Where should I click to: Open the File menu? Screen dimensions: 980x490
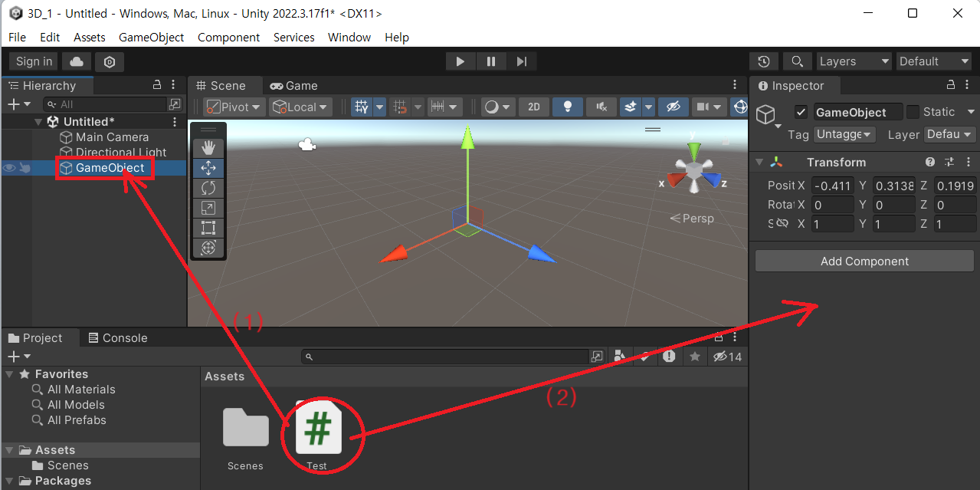click(x=17, y=38)
